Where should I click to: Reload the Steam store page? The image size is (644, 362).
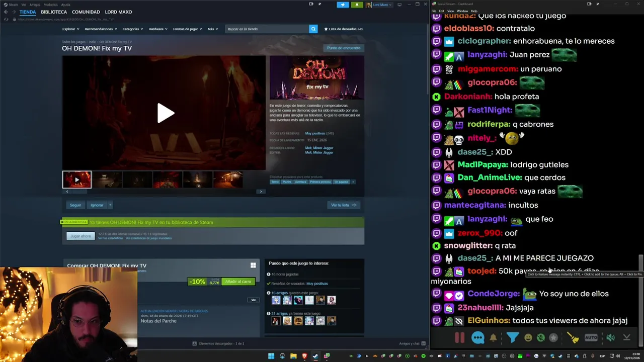point(6,19)
